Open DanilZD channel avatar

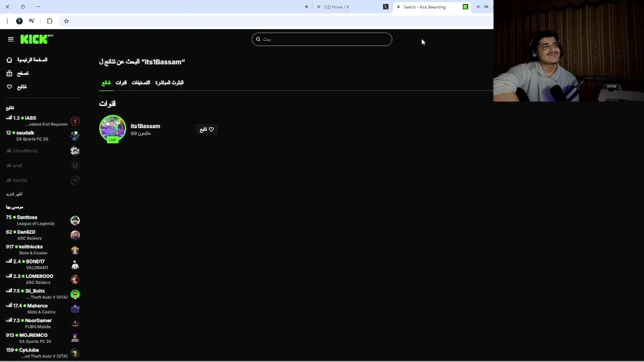tap(75, 235)
